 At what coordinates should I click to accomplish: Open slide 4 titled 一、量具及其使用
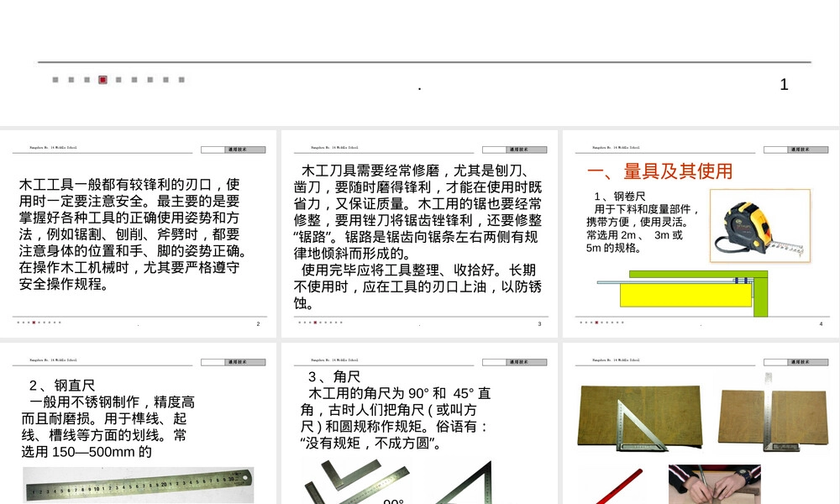point(701,234)
